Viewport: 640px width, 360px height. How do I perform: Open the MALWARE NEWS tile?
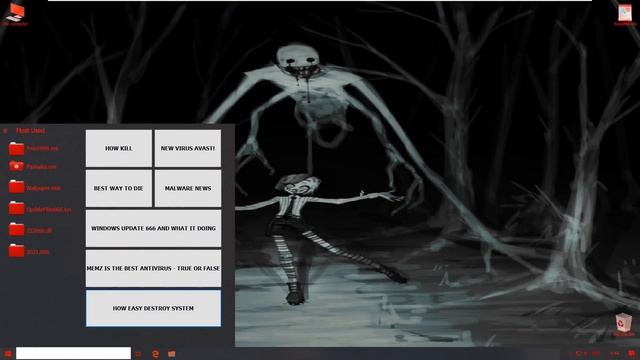tap(188, 188)
